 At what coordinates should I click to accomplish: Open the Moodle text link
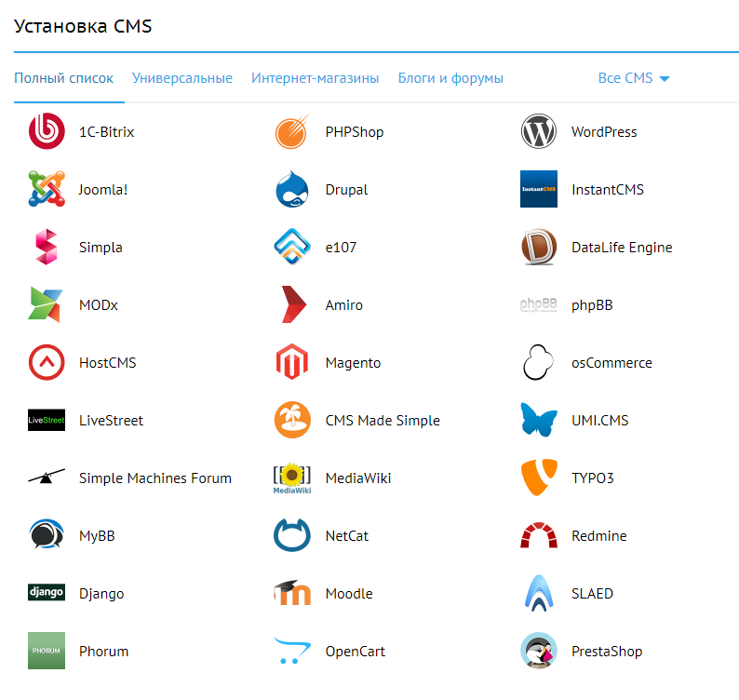point(349,594)
